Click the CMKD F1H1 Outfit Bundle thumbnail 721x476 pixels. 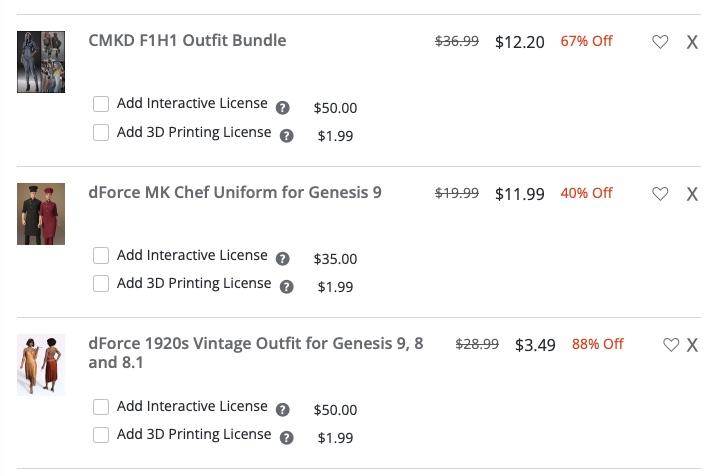point(41,62)
